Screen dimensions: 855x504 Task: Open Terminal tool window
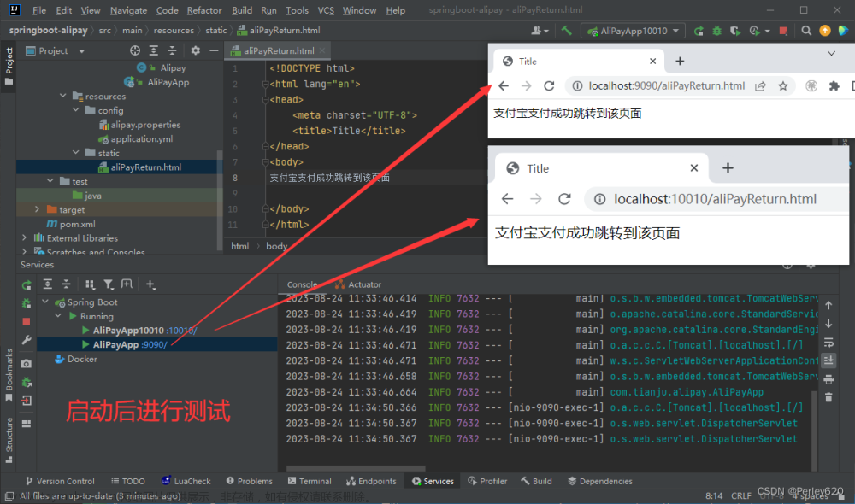(x=310, y=481)
